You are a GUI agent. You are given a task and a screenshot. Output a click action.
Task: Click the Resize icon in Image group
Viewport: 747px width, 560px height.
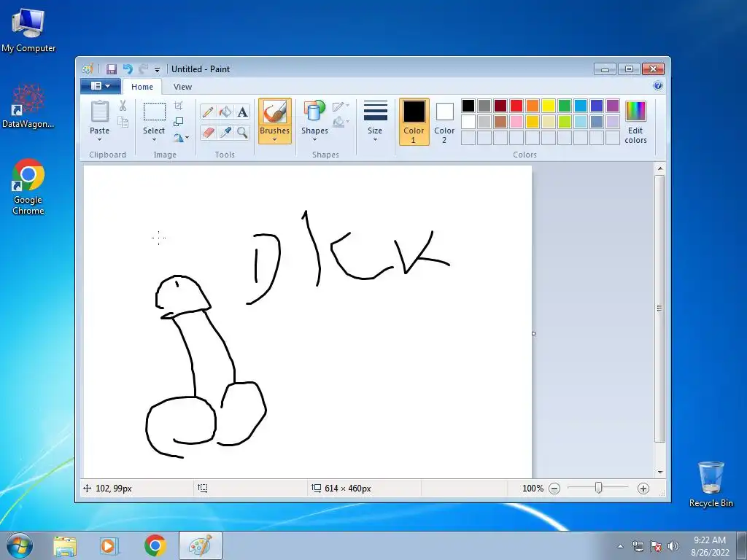tap(178, 122)
